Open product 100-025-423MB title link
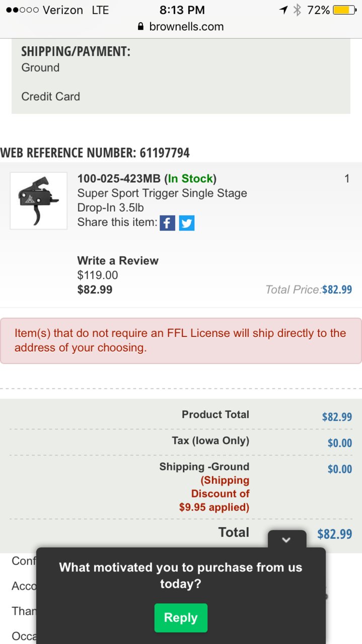Viewport: 362px width, 644px height. point(119,179)
